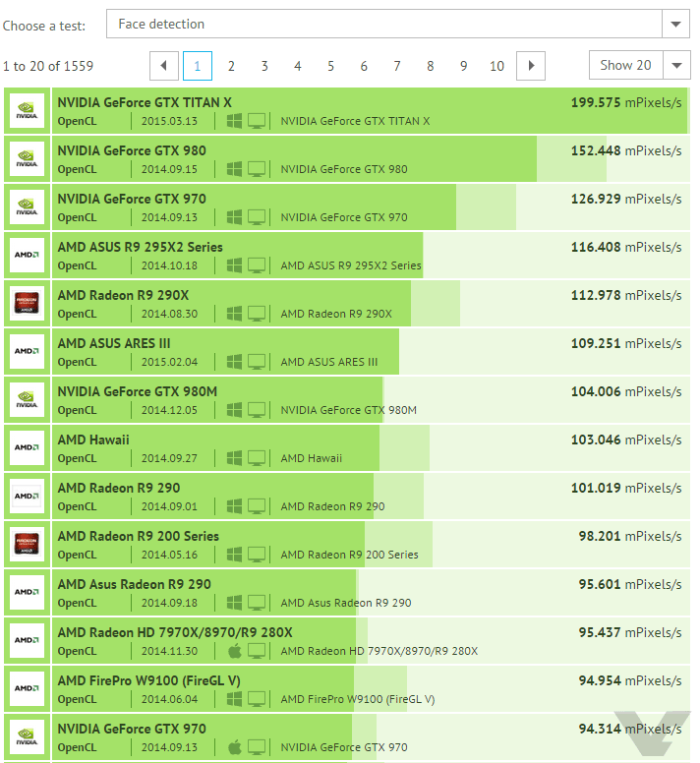Click NVIDIA logo beside GeForce GTX TITAN X
The image size is (700, 763).
tap(27, 111)
